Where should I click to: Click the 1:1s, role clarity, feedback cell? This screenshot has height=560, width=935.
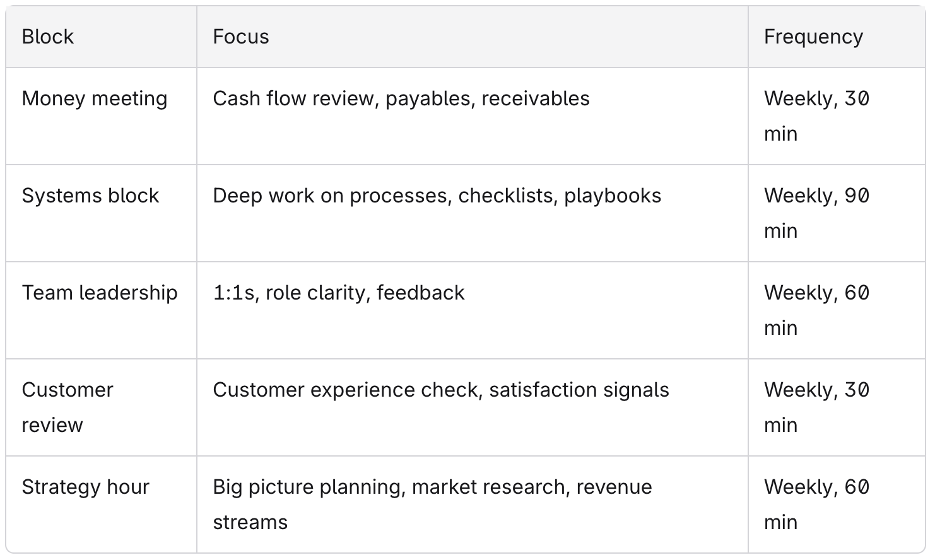tap(473, 310)
